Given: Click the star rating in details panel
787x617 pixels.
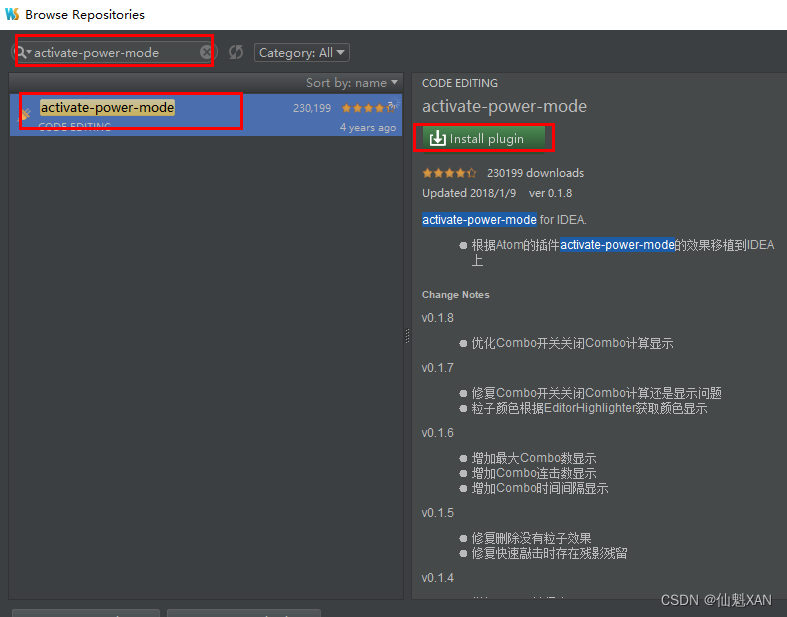Looking at the screenshot, I should click(449, 173).
